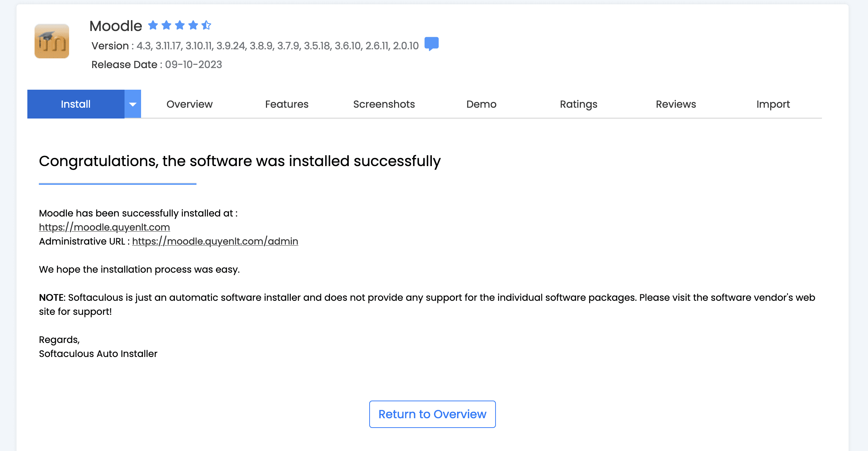Click the Install button

[76, 104]
